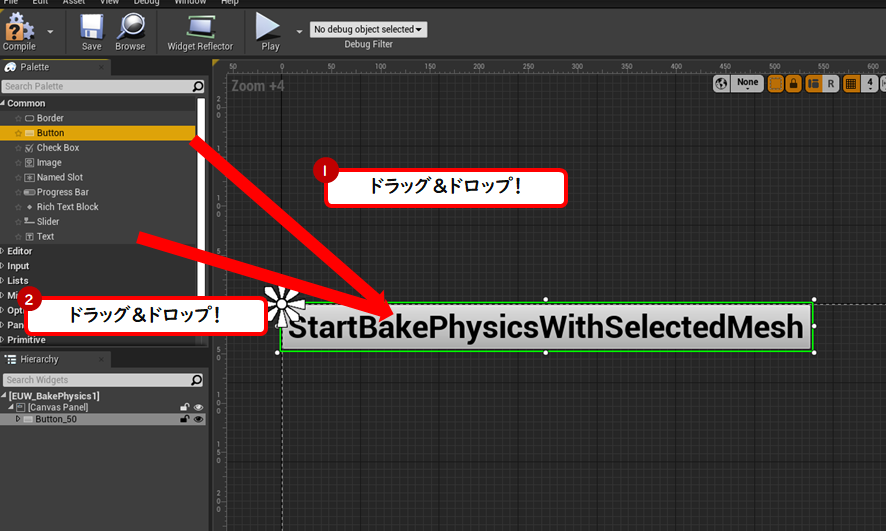Open the Help menu

[x=229, y=2]
